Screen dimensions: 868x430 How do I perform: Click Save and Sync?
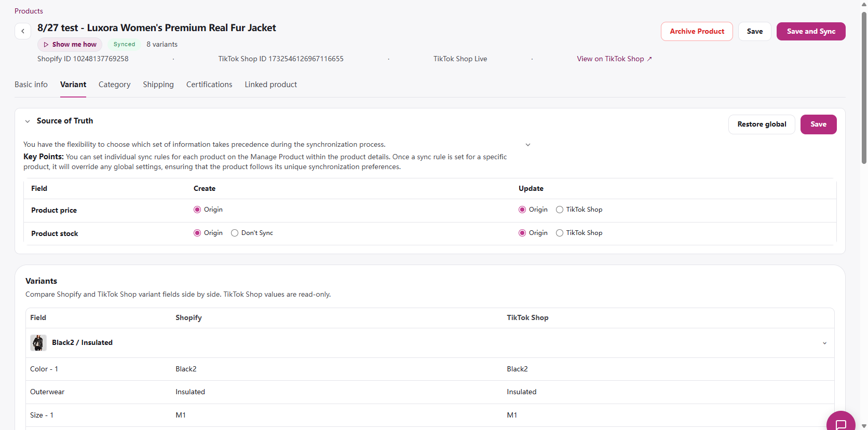tap(811, 31)
